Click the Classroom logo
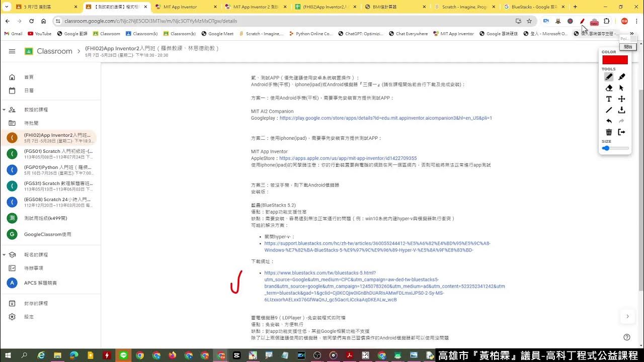Viewport: 644px width, 362px height. [49, 51]
